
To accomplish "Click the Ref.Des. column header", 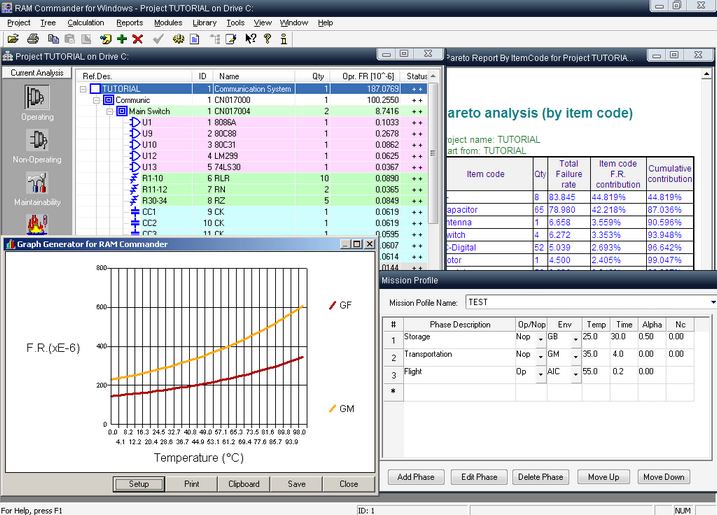I will [x=97, y=76].
